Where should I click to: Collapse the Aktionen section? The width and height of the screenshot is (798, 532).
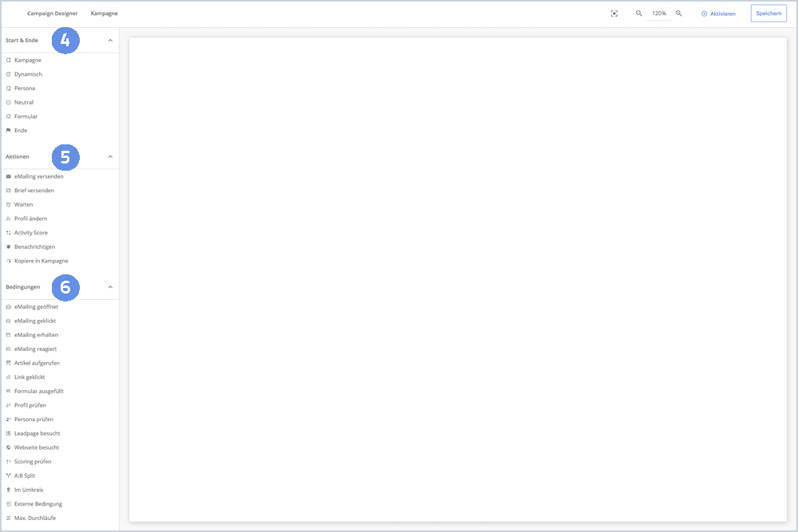click(x=110, y=156)
